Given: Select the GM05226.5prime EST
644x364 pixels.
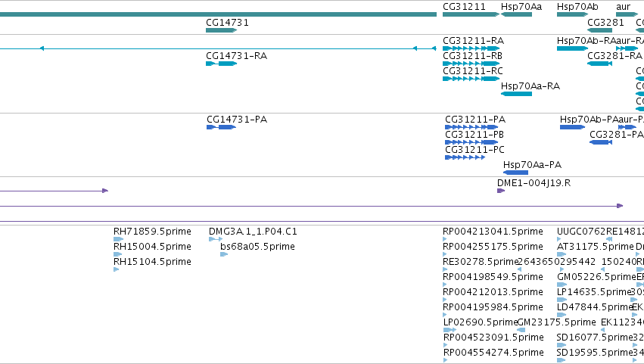Looking at the screenshot, I should coord(562,285).
